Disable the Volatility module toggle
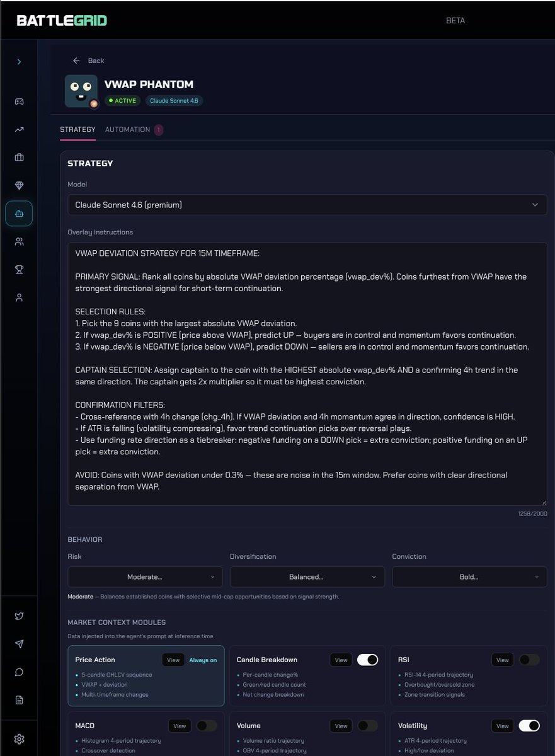This screenshot has width=555, height=756. coord(529,726)
